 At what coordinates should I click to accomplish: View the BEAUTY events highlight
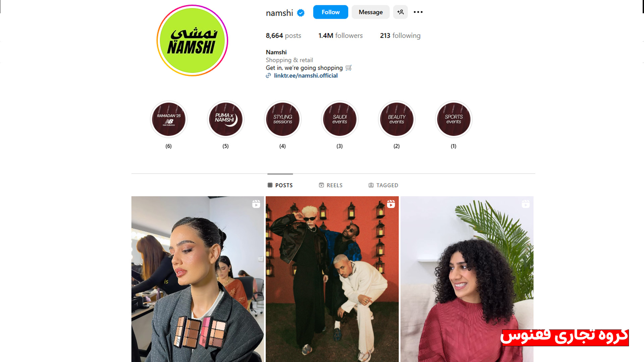tap(397, 119)
